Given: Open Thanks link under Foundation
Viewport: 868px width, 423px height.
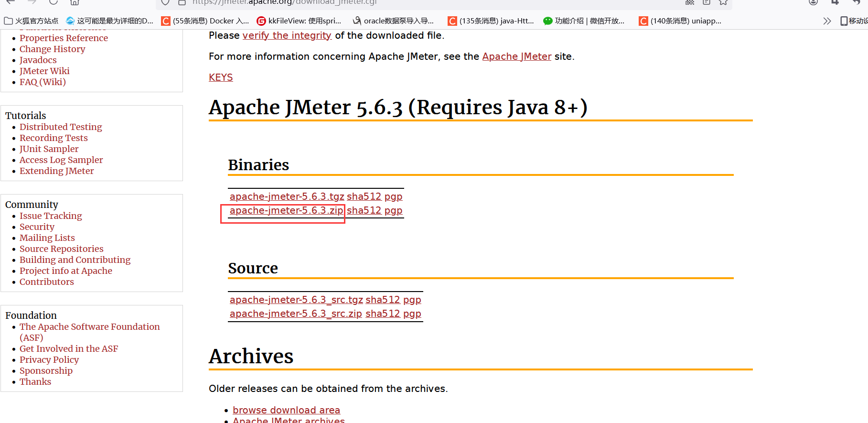Looking at the screenshot, I should 35,381.
